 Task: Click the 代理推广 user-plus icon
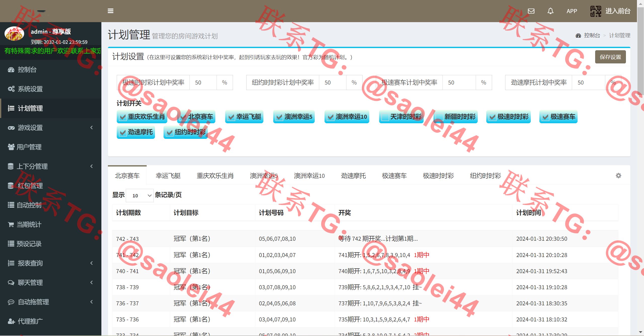(x=11, y=321)
